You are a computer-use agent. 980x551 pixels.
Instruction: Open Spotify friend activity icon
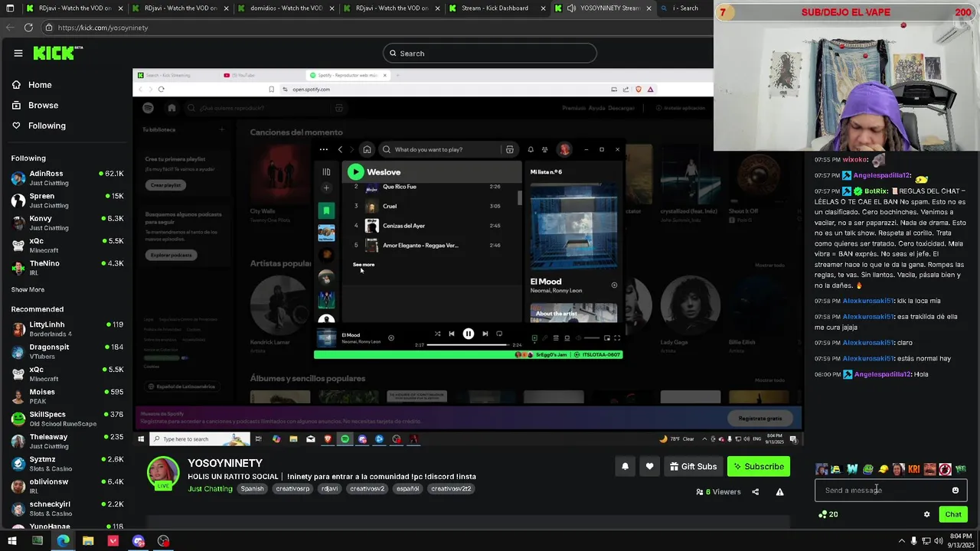(544, 149)
